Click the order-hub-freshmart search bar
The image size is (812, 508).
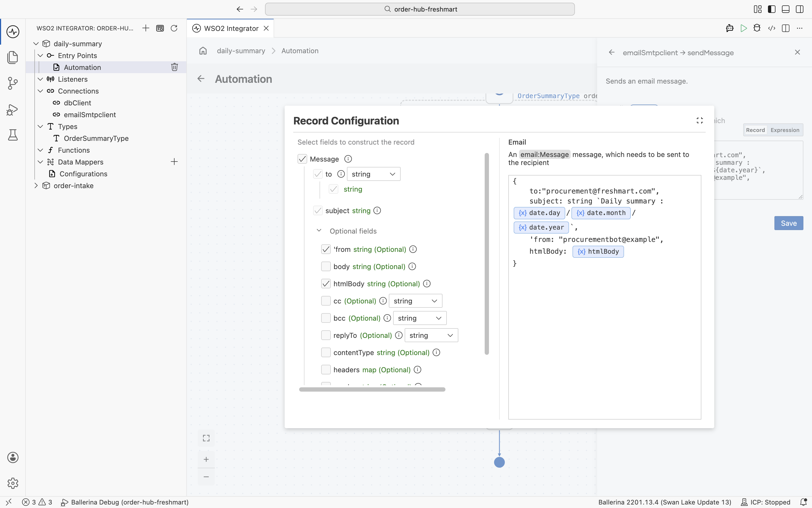420,9
